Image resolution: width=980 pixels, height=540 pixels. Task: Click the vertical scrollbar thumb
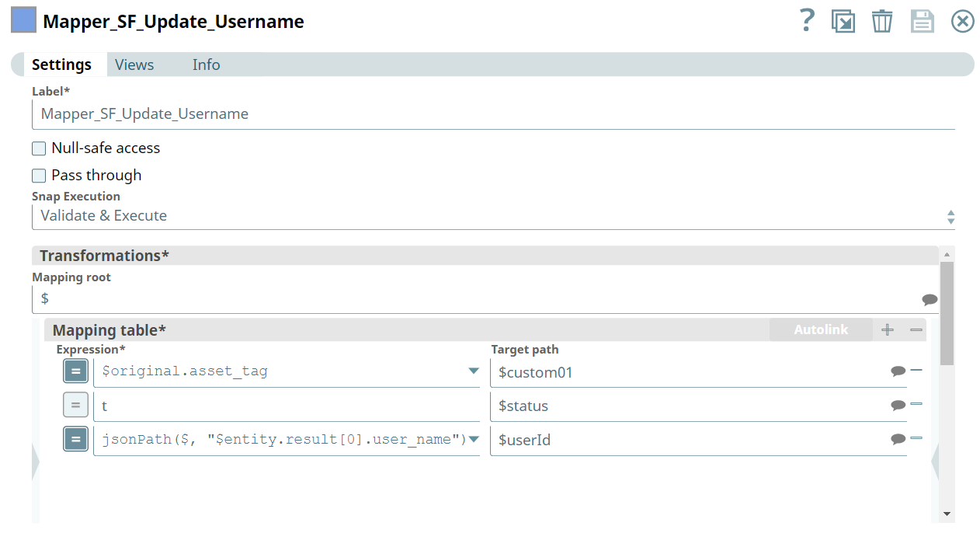coord(947,313)
